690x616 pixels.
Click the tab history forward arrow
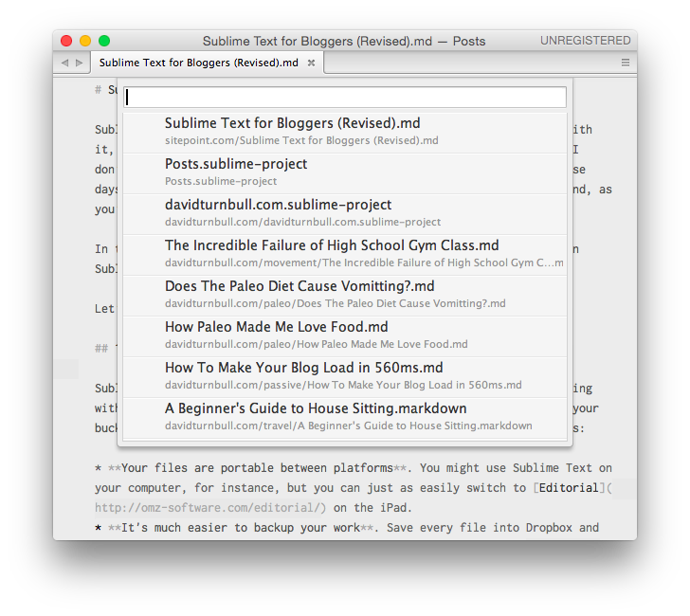78,63
